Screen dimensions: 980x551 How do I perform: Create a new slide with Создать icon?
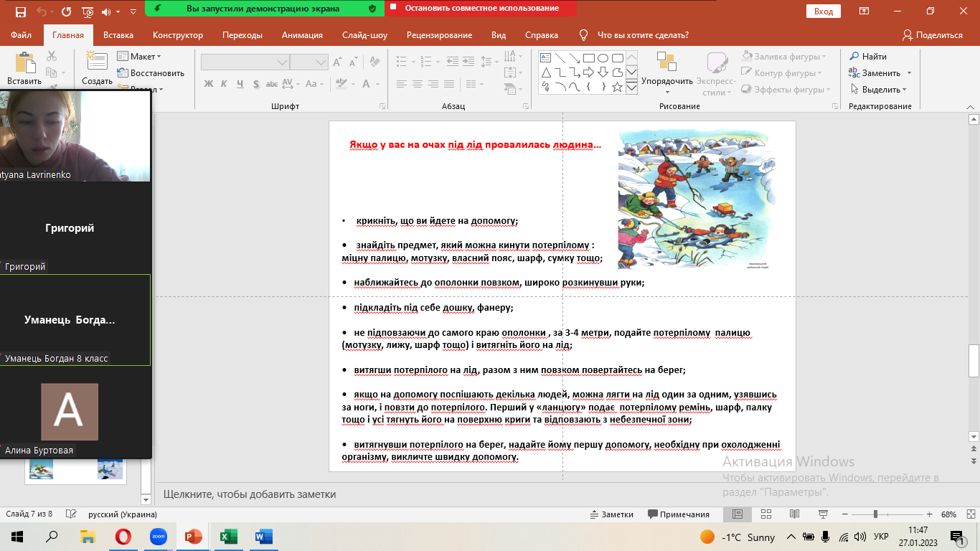pos(96,63)
